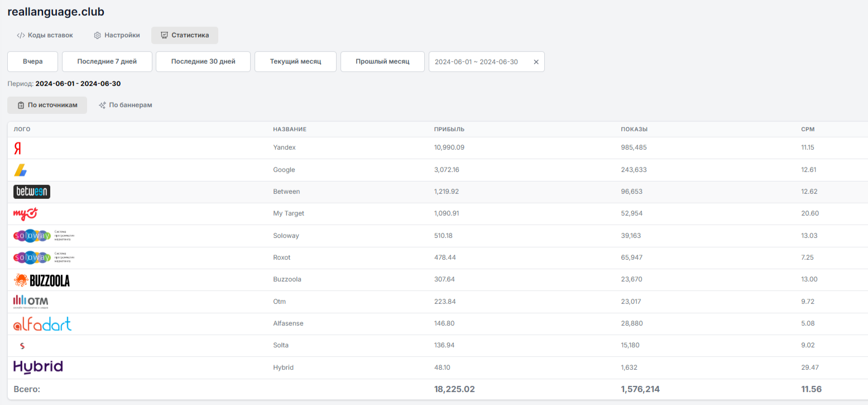
Task: Open the date range input field
Action: tap(476, 62)
